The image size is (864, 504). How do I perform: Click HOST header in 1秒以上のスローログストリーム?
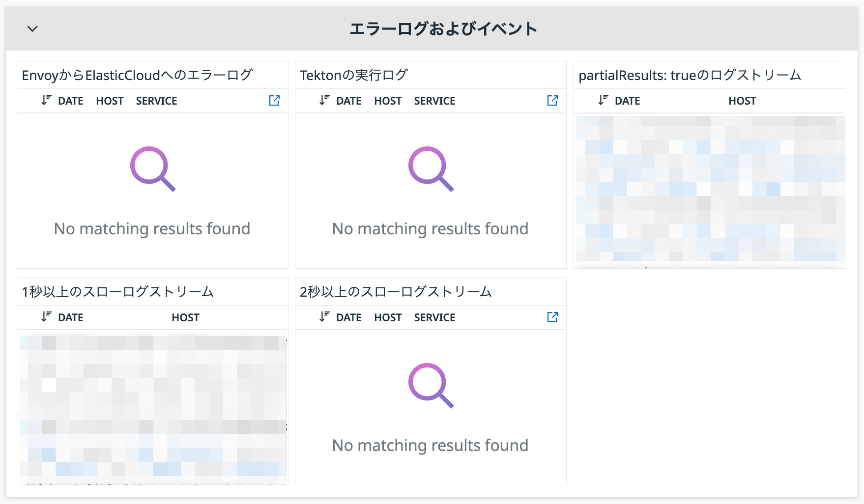click(185, 318)
